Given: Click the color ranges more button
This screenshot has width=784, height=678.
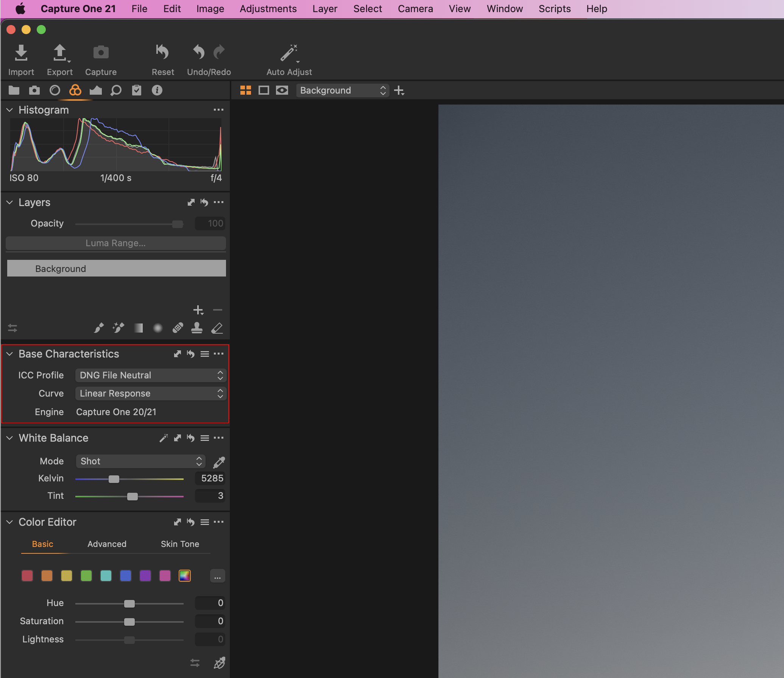Looking at the screenshot, I should click(x=218, y=576).
